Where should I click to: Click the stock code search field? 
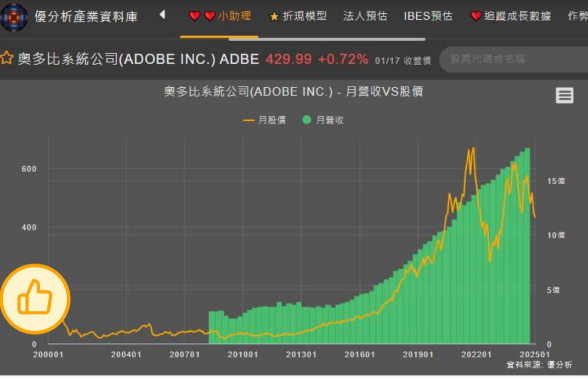[x=514, y=59]
